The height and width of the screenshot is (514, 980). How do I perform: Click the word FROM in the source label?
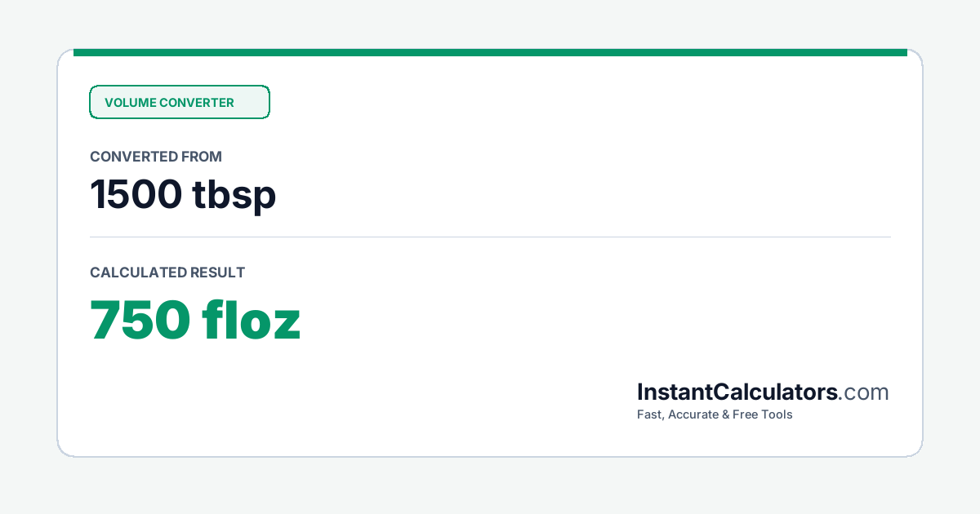(x=203, y=157)
